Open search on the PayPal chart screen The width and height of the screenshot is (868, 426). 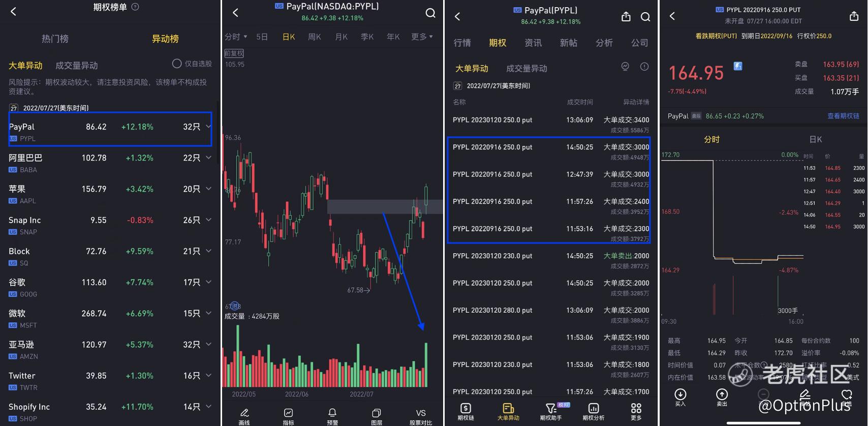tap(430, 13)
